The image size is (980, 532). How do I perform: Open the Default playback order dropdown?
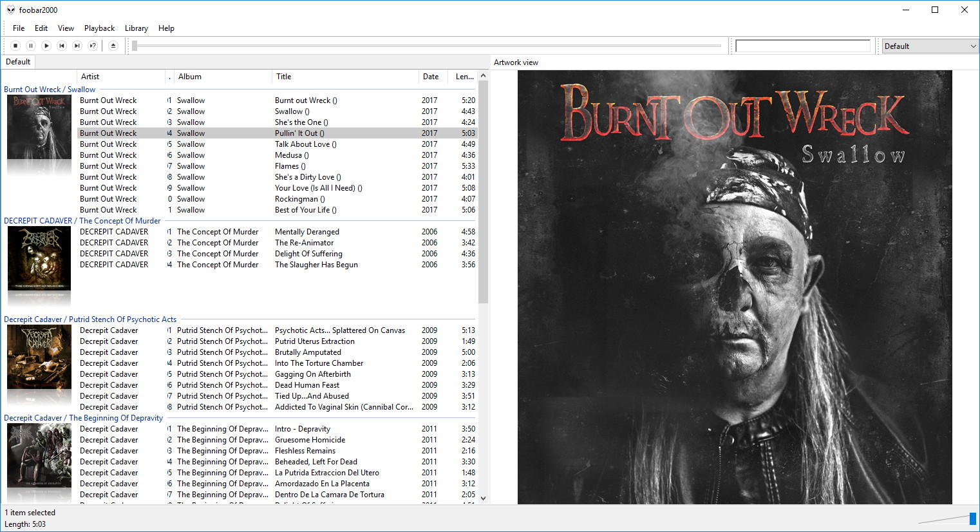(x=930, y=46)
